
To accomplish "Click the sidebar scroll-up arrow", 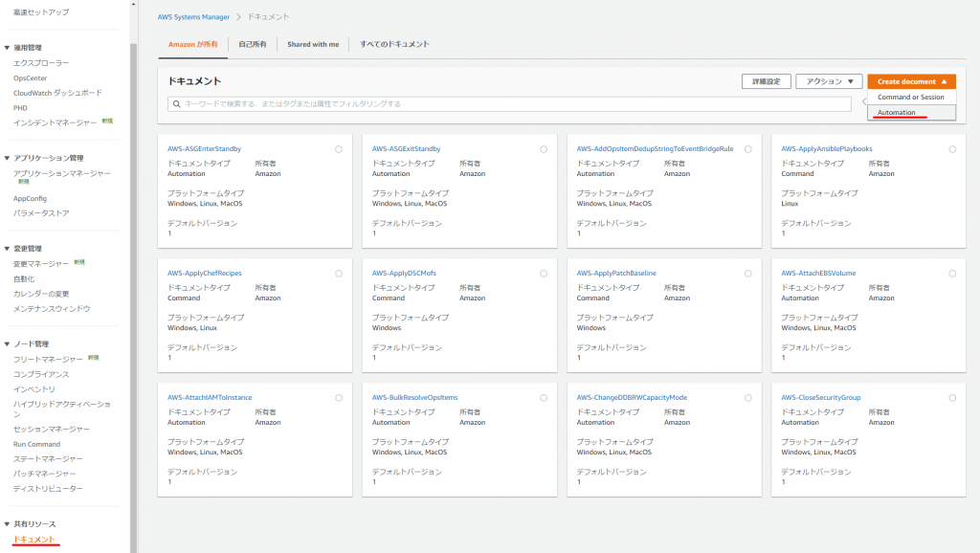I will [134, 4].
